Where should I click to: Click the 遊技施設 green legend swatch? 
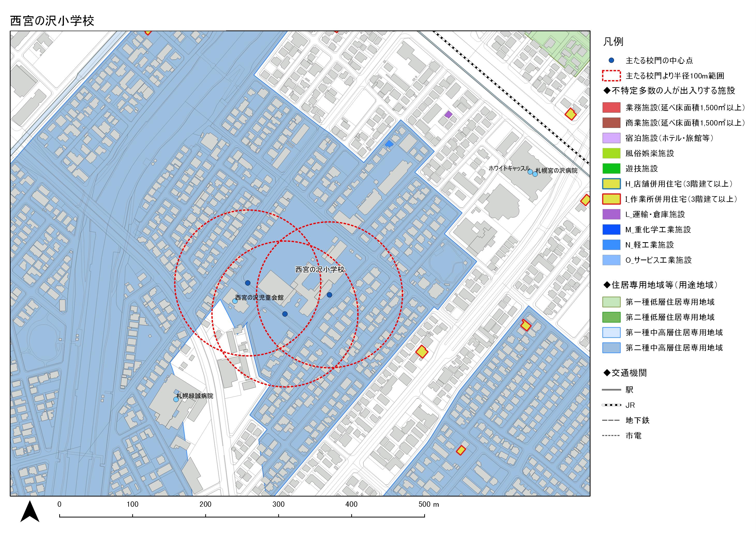(611, 169)
